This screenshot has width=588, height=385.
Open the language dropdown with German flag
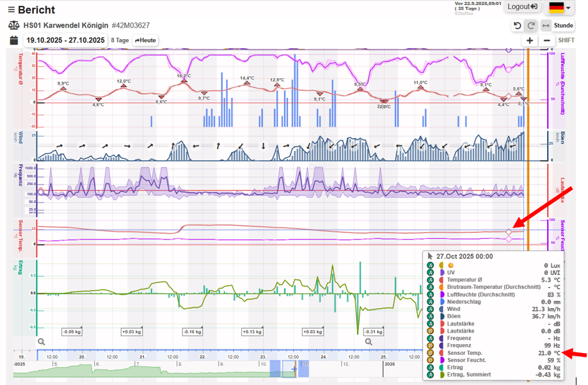pyautogui.click(x=560, y=8)
